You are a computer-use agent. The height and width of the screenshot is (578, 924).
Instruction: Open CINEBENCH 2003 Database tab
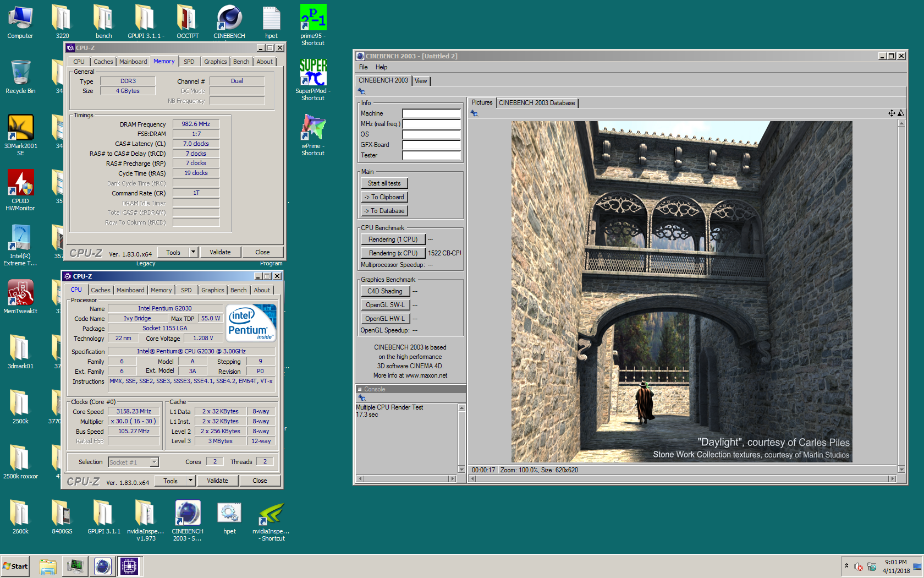click(537, 103)
